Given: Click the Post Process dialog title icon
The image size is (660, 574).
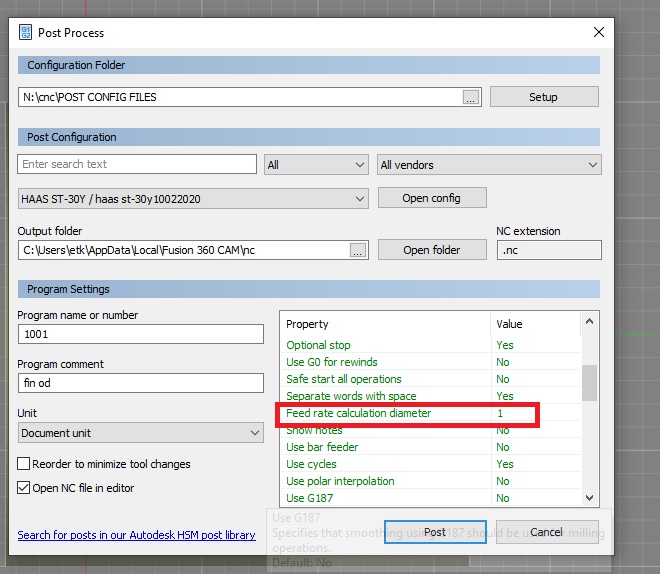Looking at the screenshot, I should (x=27, y=32).
